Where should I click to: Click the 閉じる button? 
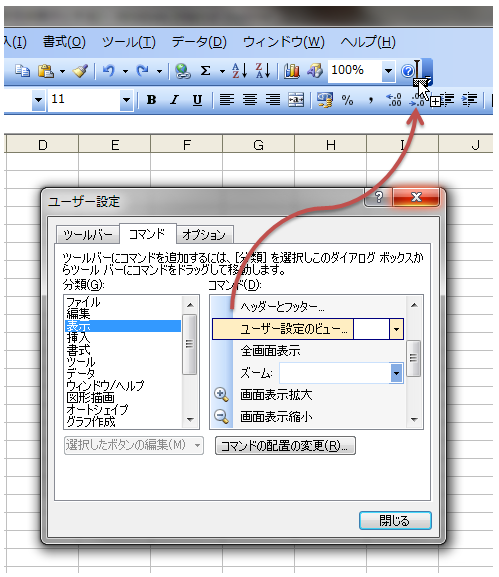(x=395, y=521)
